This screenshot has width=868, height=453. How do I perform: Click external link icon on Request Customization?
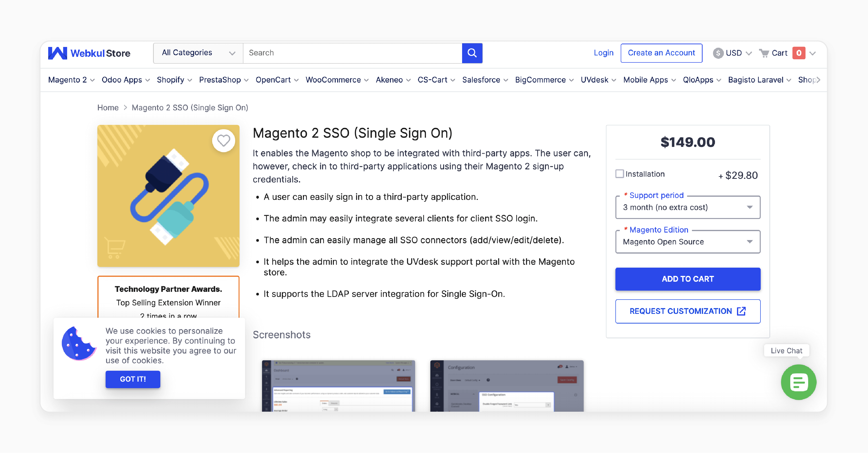(x=741, y=311)
